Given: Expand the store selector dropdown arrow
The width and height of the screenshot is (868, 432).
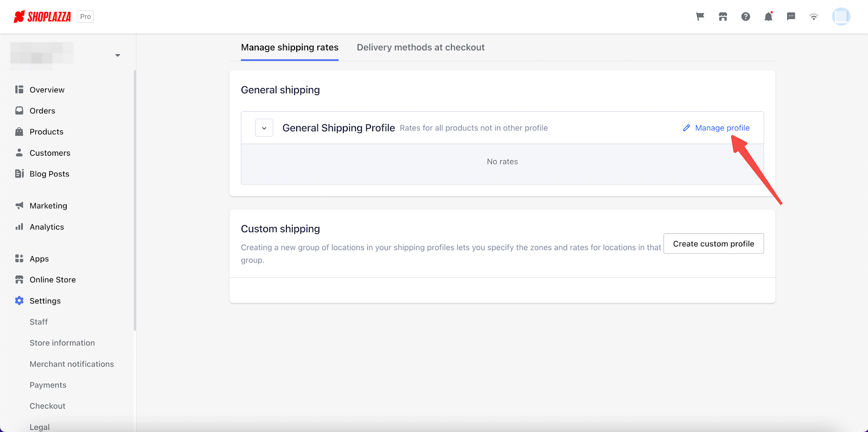Looking at the screenshot, I should (x=118, y=55).
